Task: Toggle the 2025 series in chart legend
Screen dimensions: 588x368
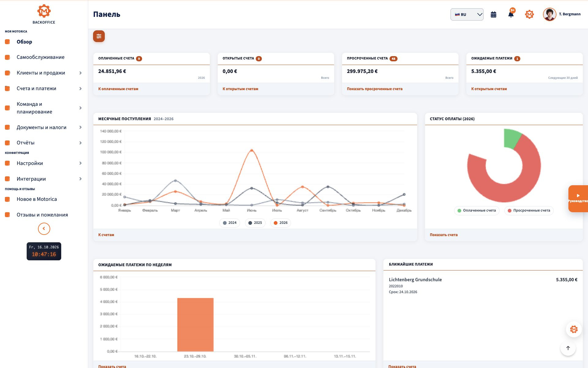Action: click(x=255, y=223)
